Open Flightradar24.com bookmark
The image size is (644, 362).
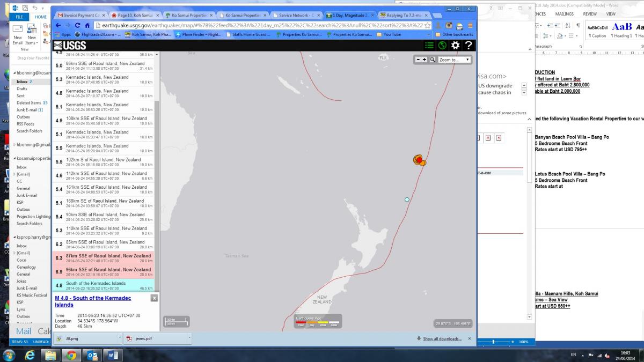pyautogui.click(x=98, y=34)
